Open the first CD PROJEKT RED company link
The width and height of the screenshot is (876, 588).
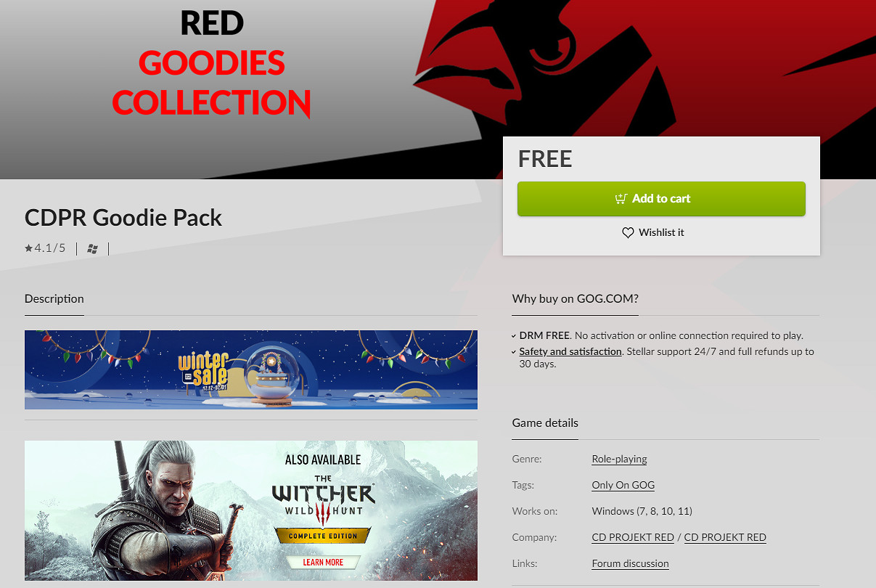633,537
